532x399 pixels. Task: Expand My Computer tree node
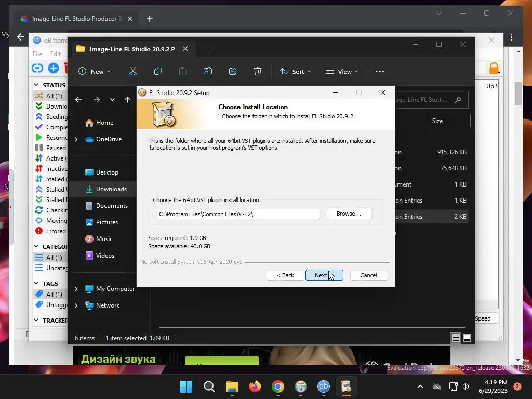pyautogui.click(x=76, y=289)
